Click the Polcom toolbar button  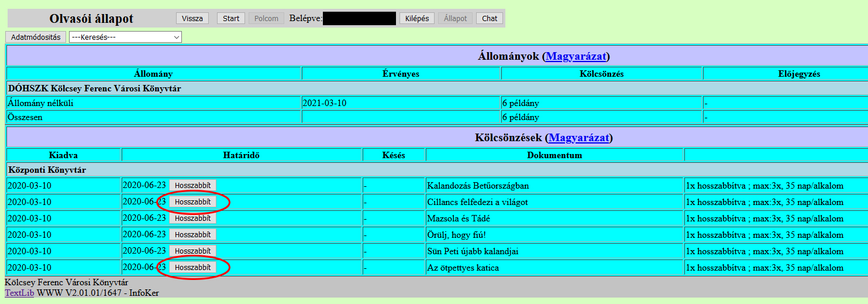[x=267, y=18]
